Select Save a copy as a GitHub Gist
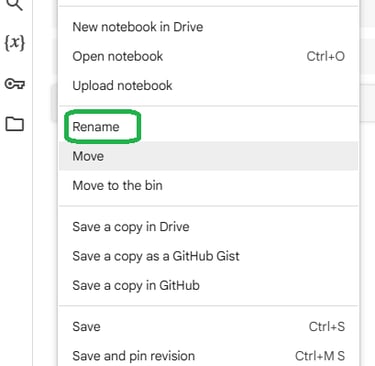375x366 pixels. pyautogui.click(x=208, y=256)
